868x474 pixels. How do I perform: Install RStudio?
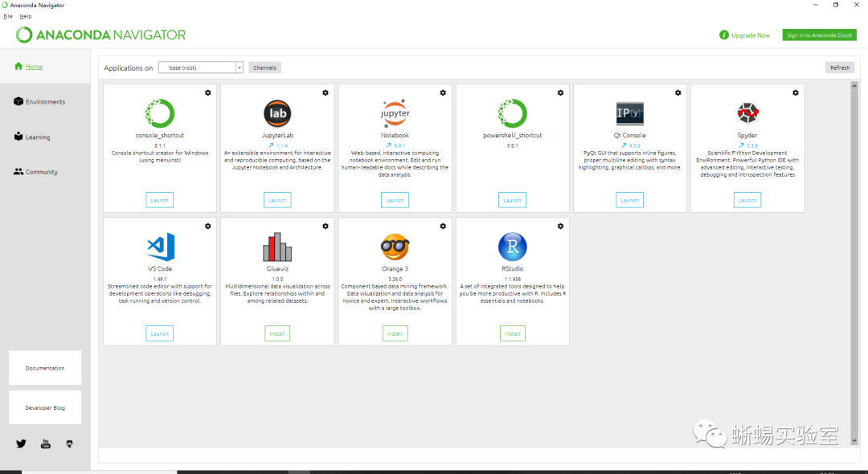pos(513,333)
